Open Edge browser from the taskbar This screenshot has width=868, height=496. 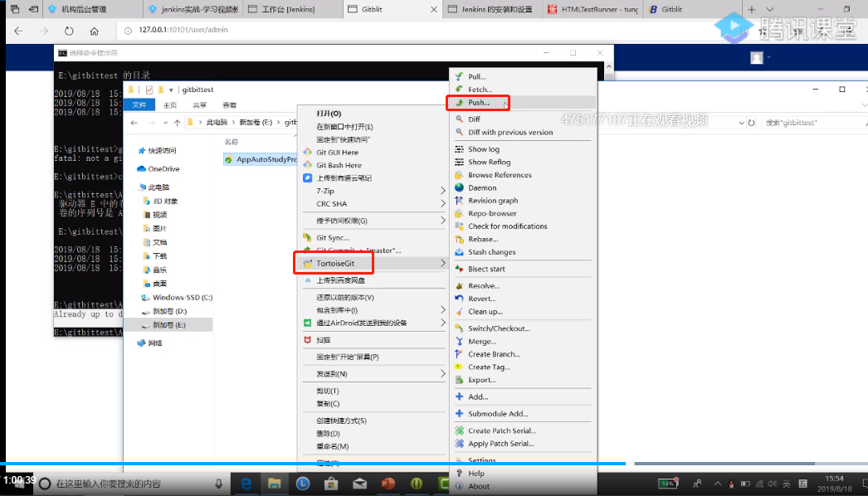(x=246, y=484)
